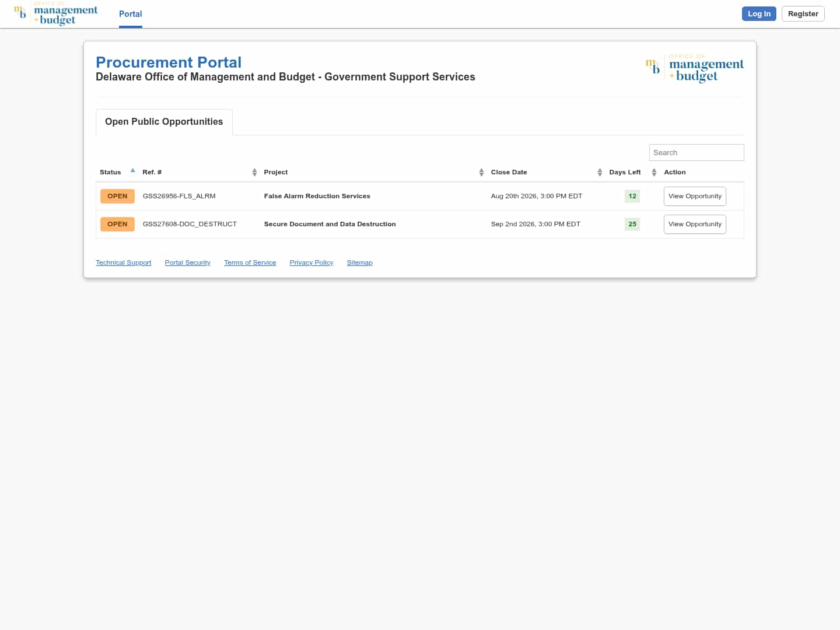Click the Ref. # column header label
The width and height of the screenshot is (840, 630).
click(152, 172)
